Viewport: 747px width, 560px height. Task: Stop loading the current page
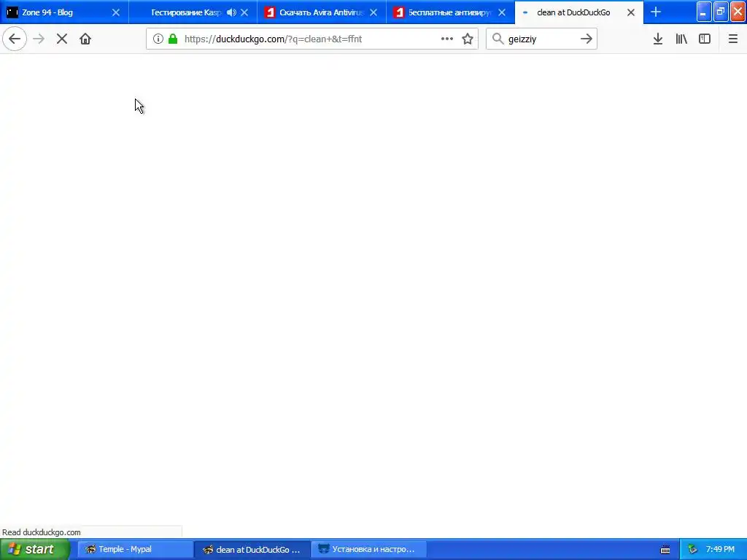tap(62, 39)
